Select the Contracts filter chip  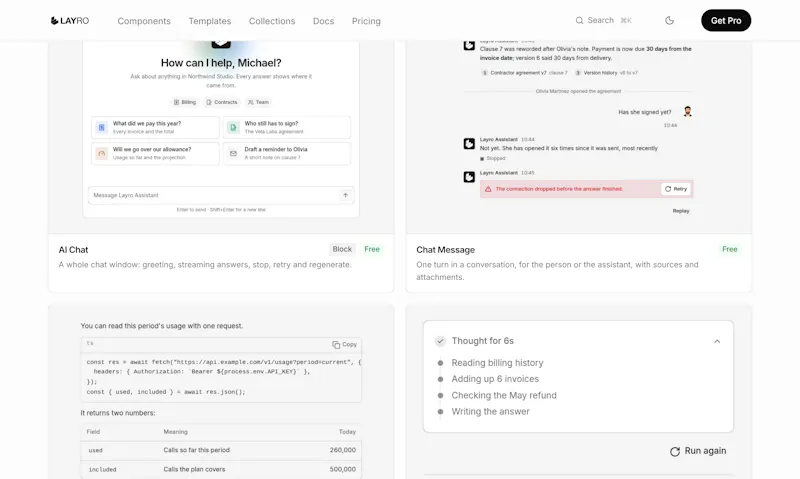click(221, 102)
